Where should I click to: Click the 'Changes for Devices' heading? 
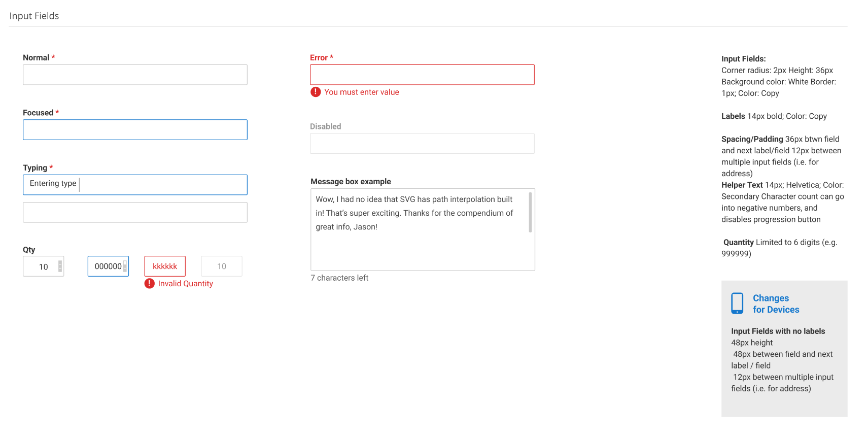776,304
